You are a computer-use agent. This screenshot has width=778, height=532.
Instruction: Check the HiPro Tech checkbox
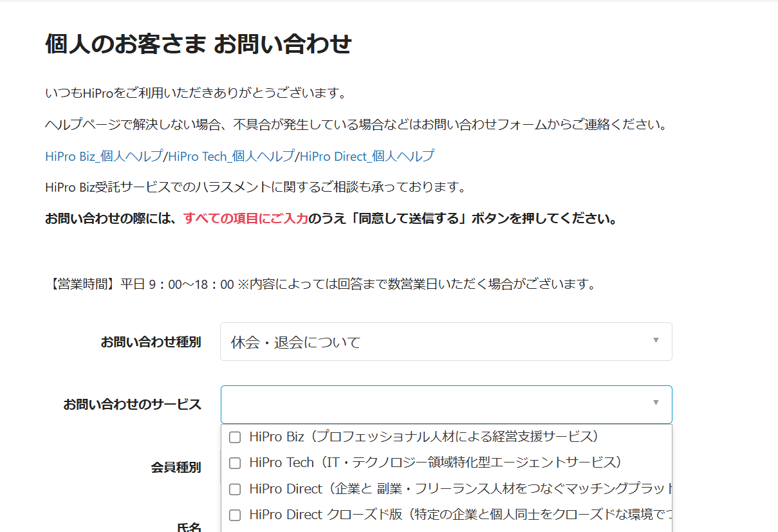[x=235, y=463]
